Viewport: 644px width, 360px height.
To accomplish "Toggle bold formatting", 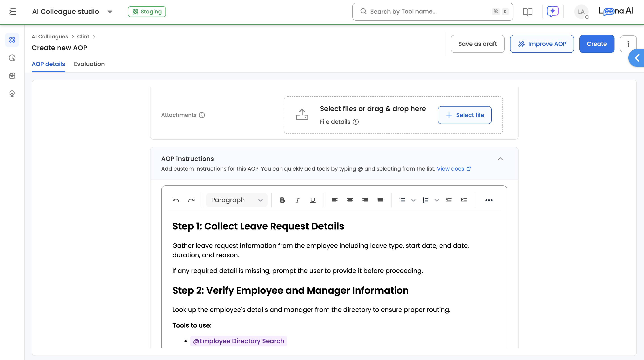I will pyautogui.click(x=282, y=200).
